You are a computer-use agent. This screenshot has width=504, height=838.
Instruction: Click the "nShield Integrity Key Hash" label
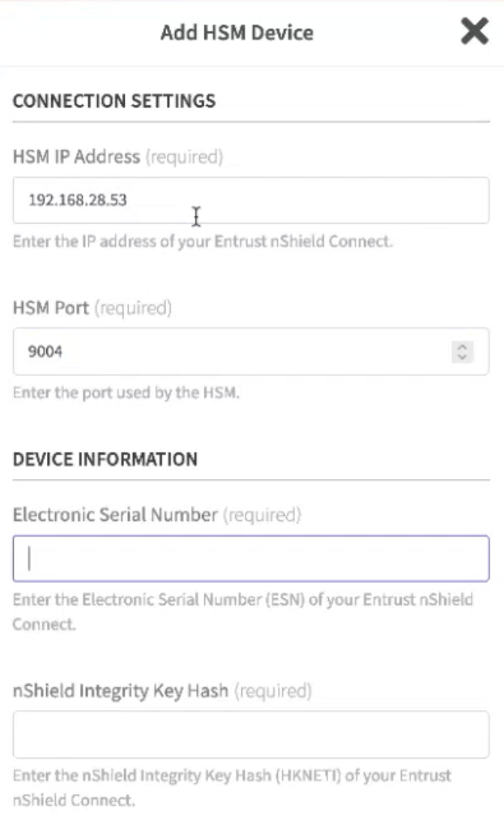pyautogui.click(x=122, y=691)
